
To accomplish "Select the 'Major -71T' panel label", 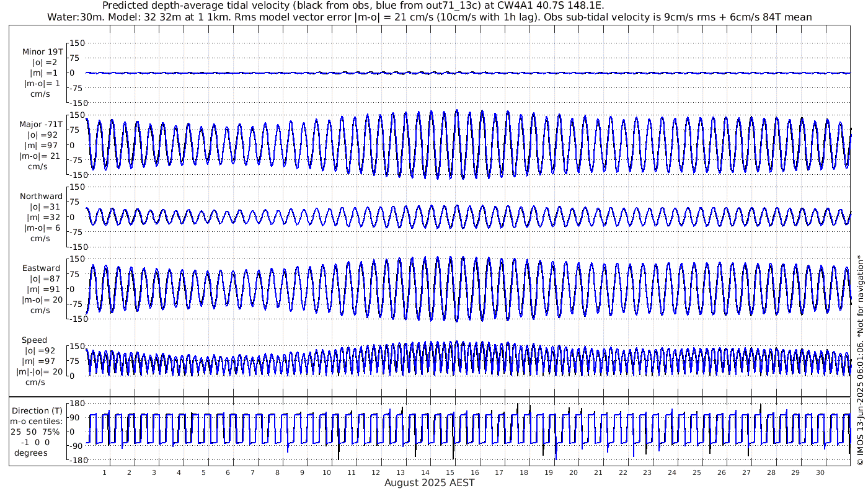I will pyautogui.click(x=41, y=125).
